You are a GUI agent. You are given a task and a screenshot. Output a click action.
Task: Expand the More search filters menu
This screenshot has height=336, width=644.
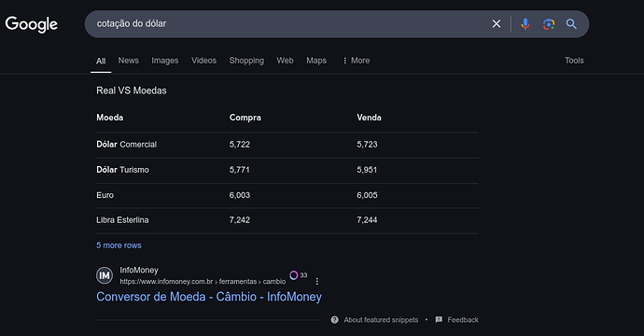click(x=357, y=61)
